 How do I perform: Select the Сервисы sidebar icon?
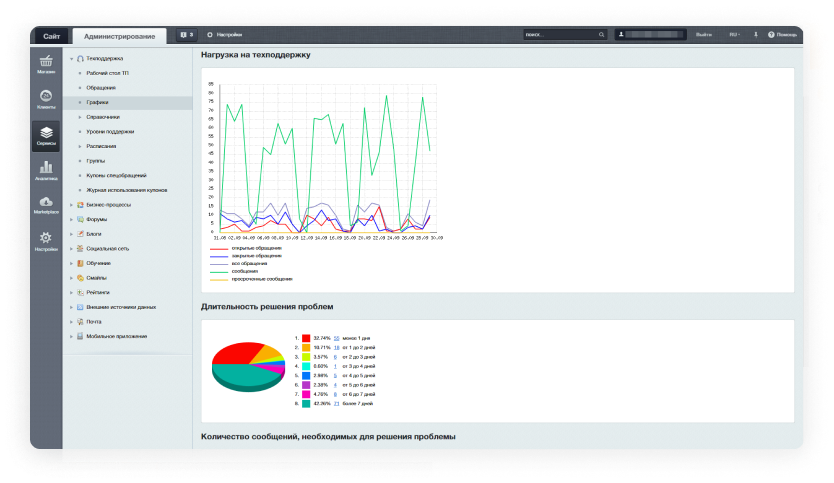click(x=46, y=134)
